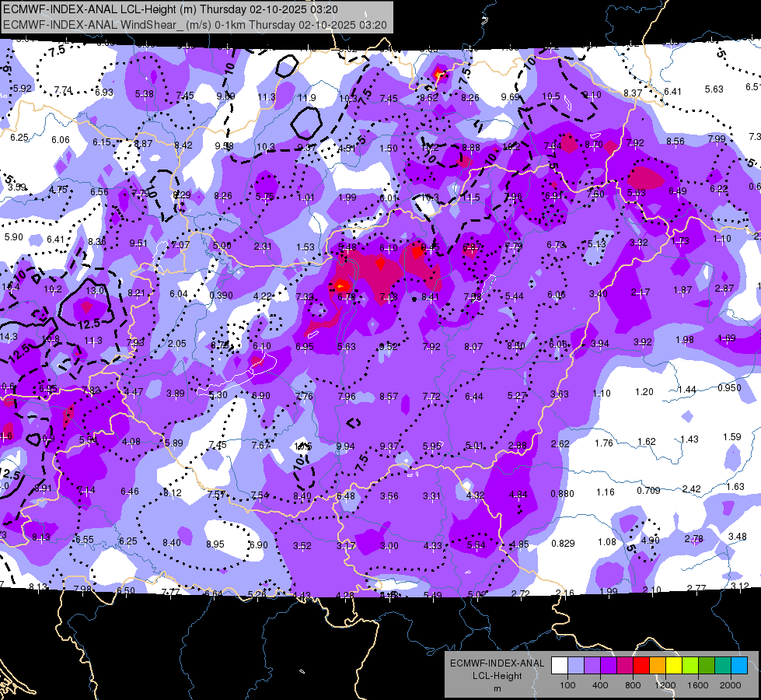The height and width of the screenshot is (700, 761).
Task: Click the wind shear value 4.84
Action: click(518, 495)
